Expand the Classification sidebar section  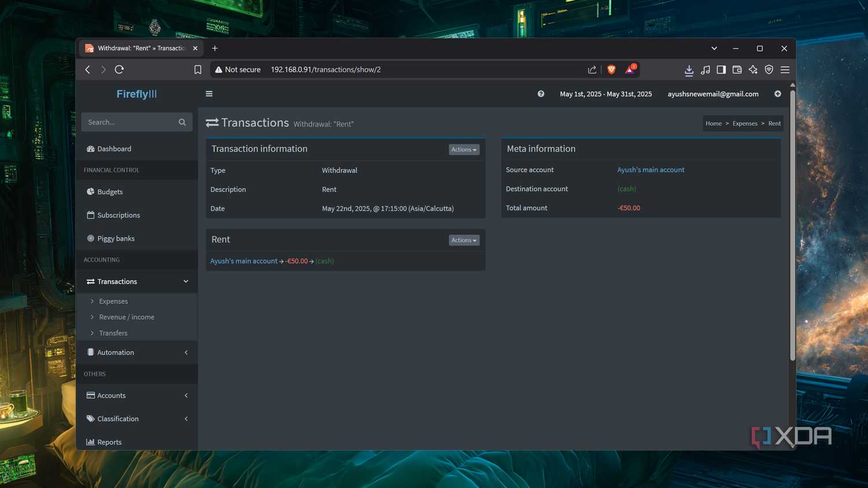186,419
